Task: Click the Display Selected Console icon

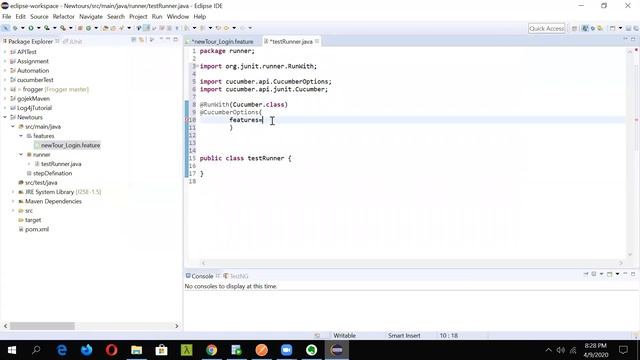Action: tap(594, 274)
